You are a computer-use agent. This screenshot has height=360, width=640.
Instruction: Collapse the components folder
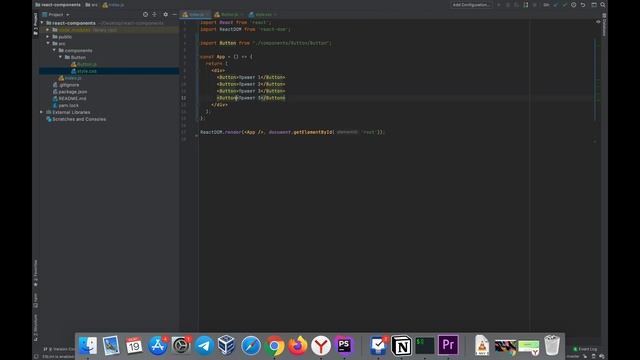click(54, 50)
